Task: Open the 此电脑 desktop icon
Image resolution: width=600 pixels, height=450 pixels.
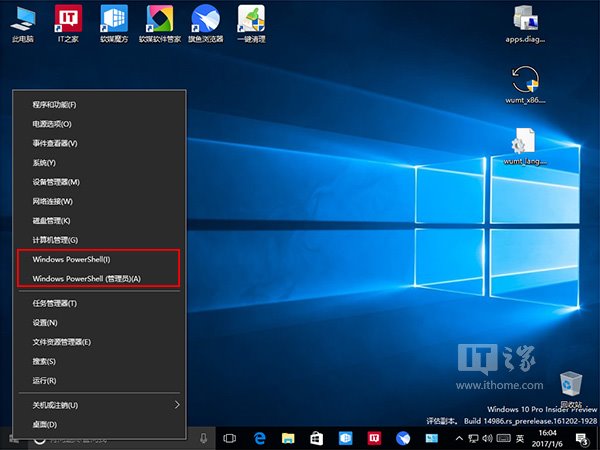Action: (23, 24)
